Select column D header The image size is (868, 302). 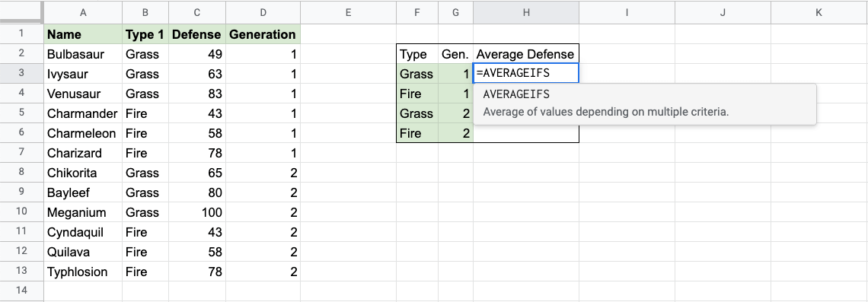tap(263, 12)
